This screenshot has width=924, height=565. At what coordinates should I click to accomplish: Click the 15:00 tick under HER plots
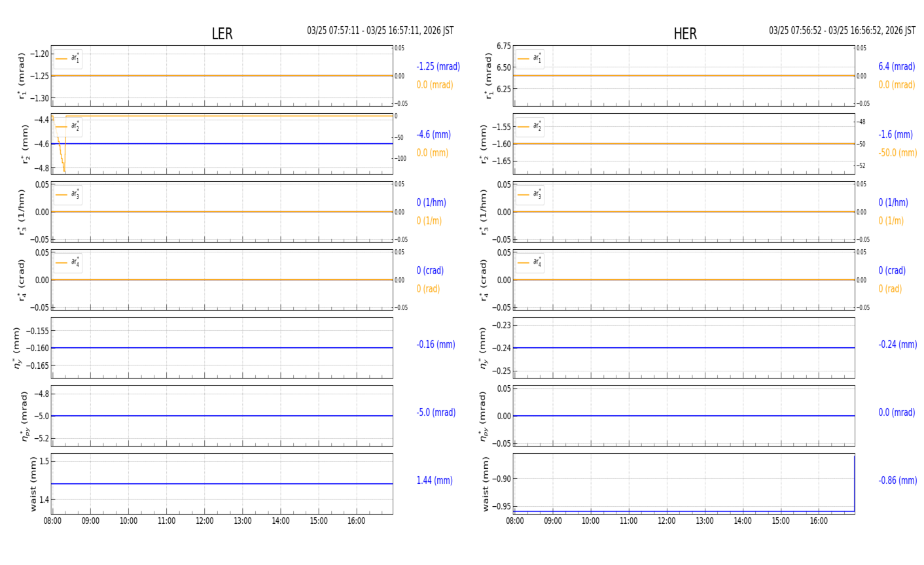781,521
